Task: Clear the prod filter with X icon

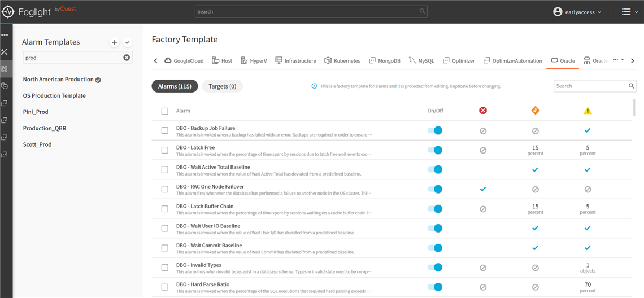Action: coord(127,58)
